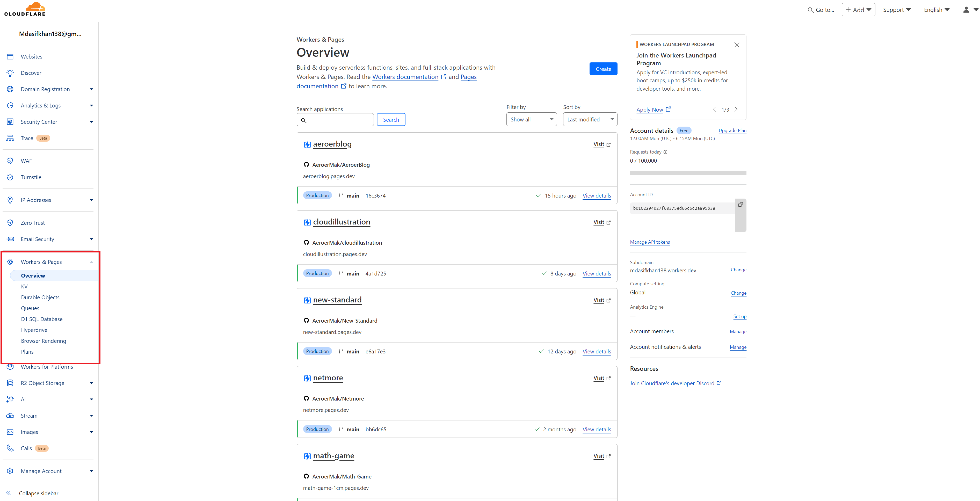Select the Zero Trust sidebar icon
This screenshot has height=501, width=980.
[x=10, y=223]
